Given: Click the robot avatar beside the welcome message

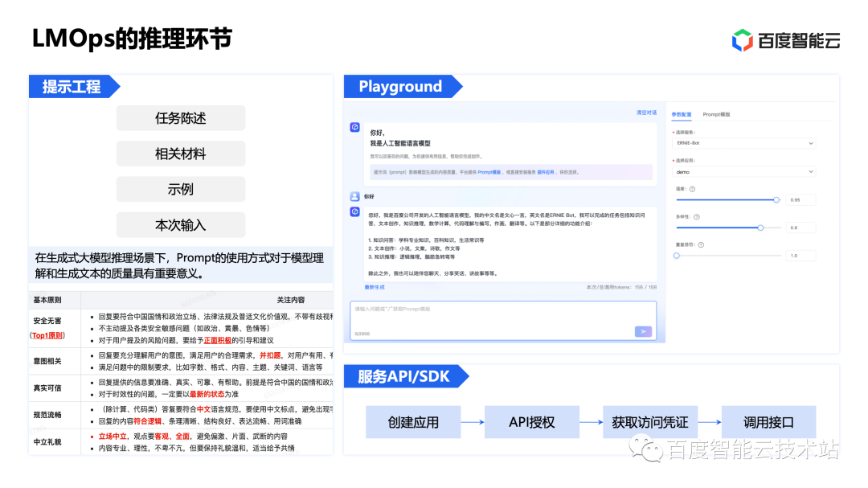Looking at the screenshot, I should (354, 125).
